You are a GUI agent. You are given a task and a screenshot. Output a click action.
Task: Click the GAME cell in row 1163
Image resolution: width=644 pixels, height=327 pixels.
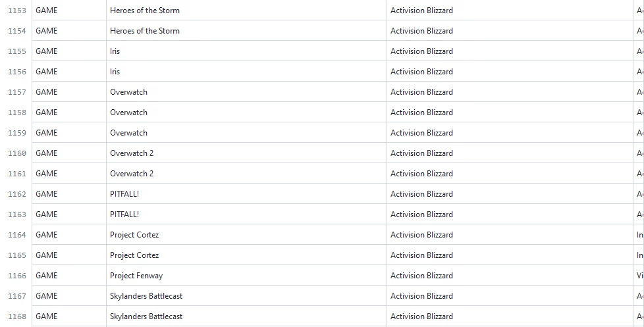pos(69,214)
